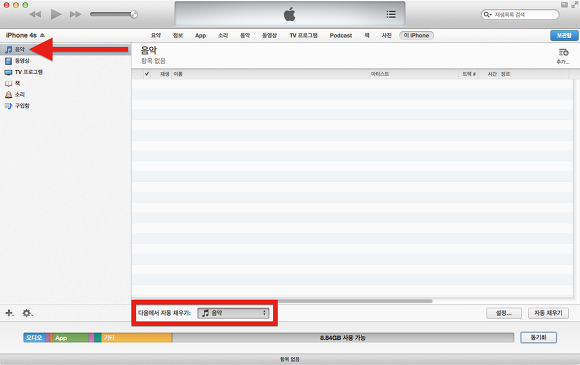Open the Up Next list icon

391,14
